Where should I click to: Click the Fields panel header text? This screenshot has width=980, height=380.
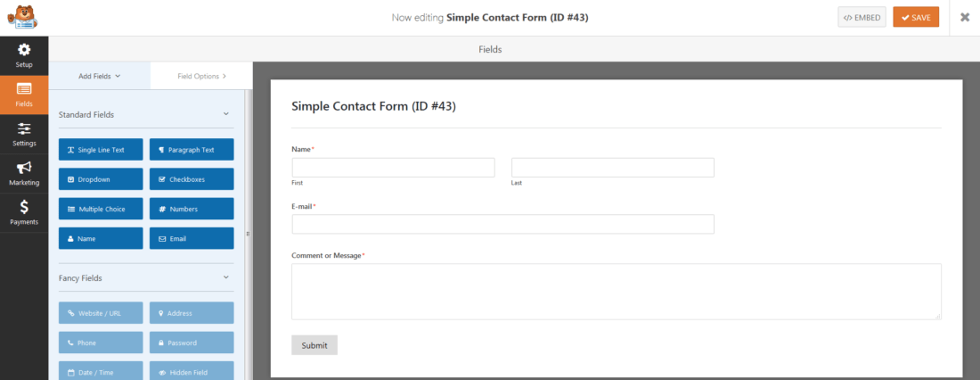(490, 49)
